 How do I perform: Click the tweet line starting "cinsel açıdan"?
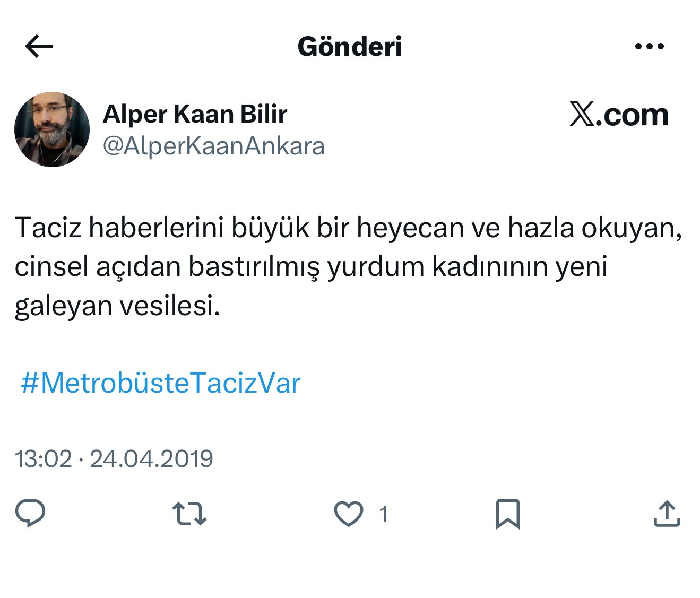tap(310, 266)
